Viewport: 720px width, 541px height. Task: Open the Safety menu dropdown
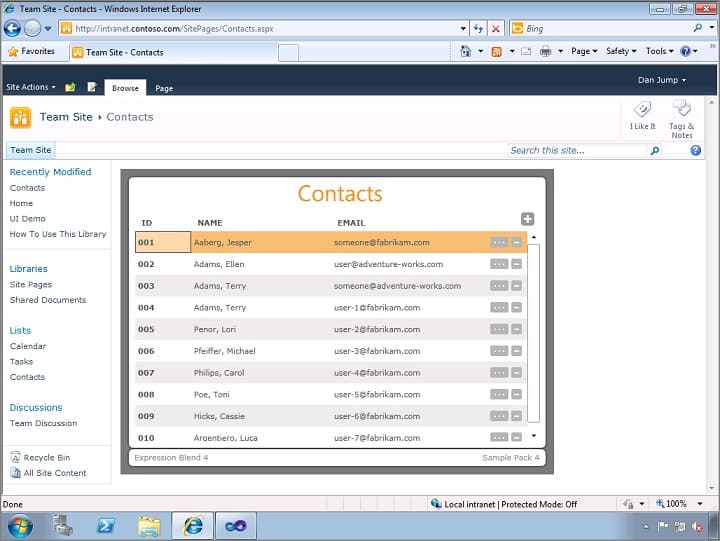(x=621, y=51)
